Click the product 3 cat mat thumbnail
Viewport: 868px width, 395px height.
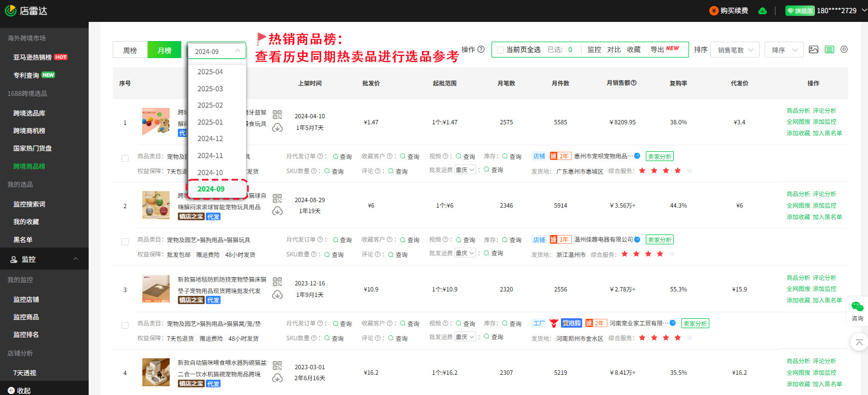[155, 289]
